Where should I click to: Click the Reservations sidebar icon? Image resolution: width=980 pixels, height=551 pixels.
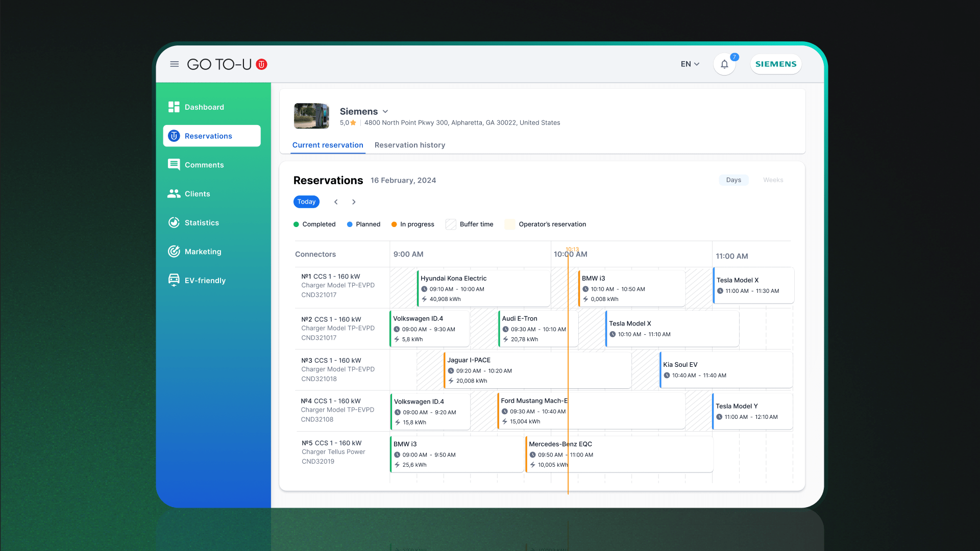tap(174, 136)
